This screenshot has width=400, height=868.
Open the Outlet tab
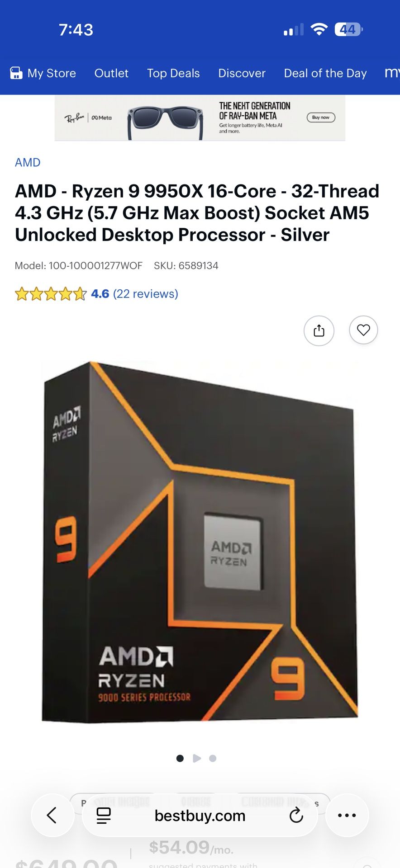click(111, 73)
